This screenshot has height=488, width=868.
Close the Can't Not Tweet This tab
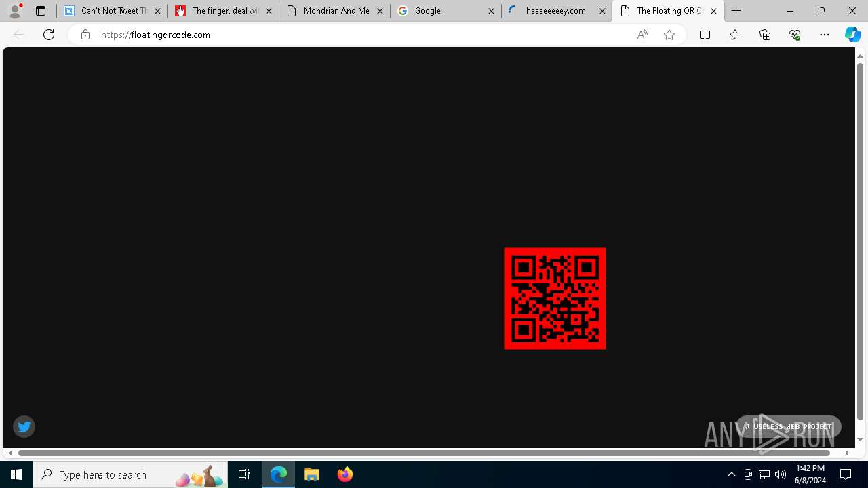[157, 11]
